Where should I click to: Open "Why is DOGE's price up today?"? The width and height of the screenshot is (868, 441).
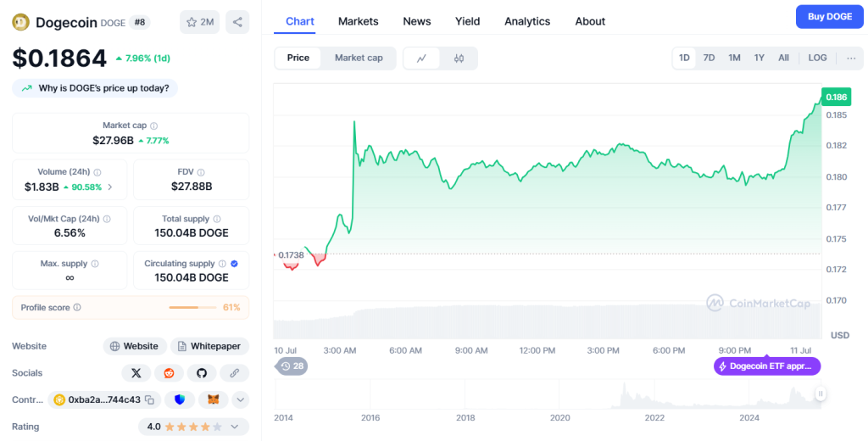[96, 88]
